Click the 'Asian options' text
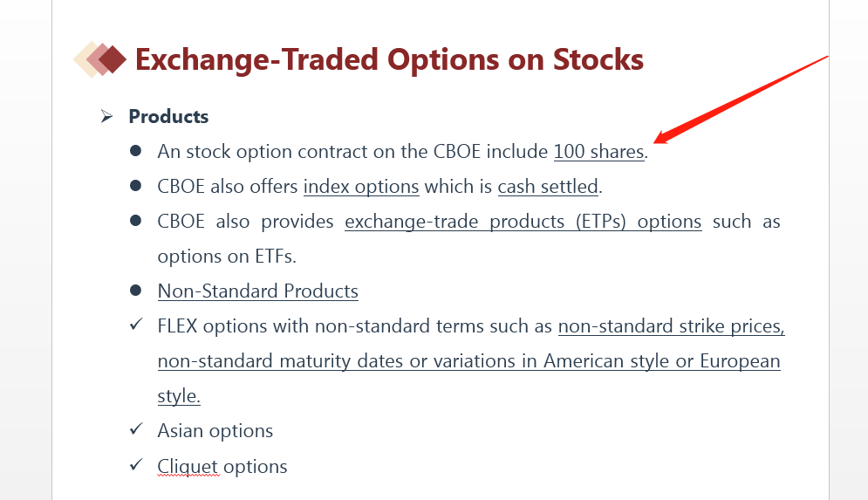Image resolution: width=868 pixels, height=500 pixels. pyautogui.click(x=215, y=430)
